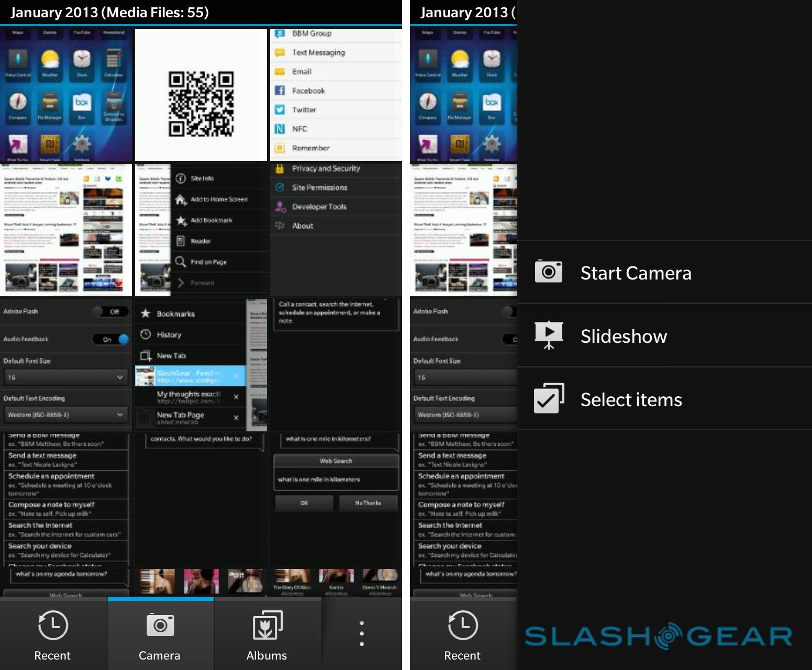Expand the Default Font Size 16 dropdown
The image size is (812, 670).
65,377
